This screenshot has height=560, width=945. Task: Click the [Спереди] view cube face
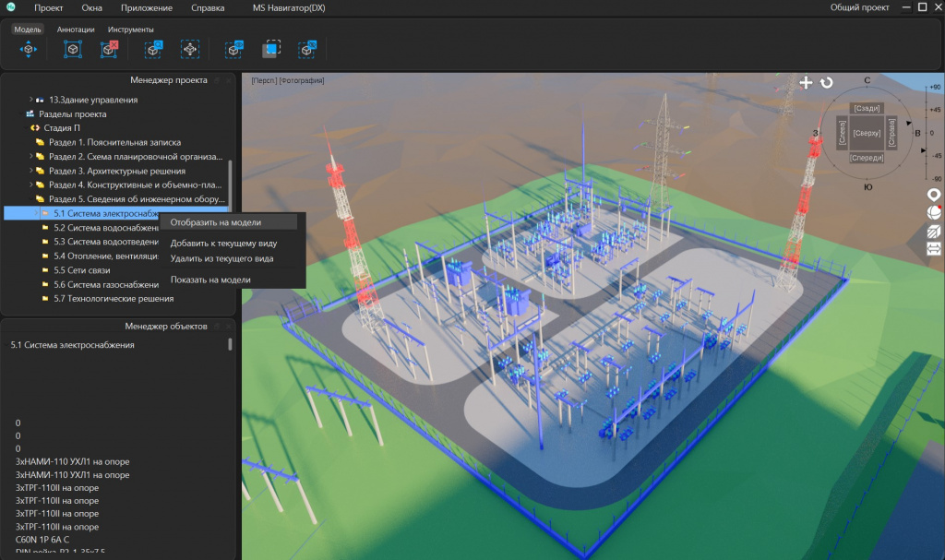tap(867, 158)
